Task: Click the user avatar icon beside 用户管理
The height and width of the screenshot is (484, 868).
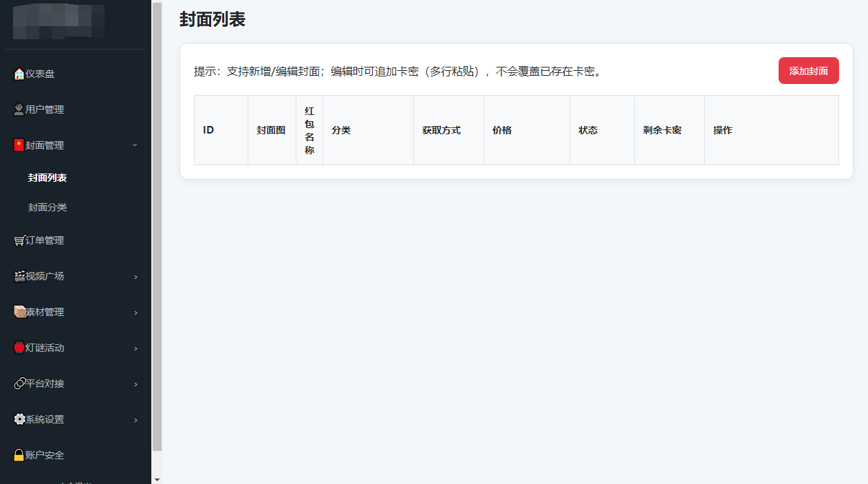Action: (x=19, y=109)
